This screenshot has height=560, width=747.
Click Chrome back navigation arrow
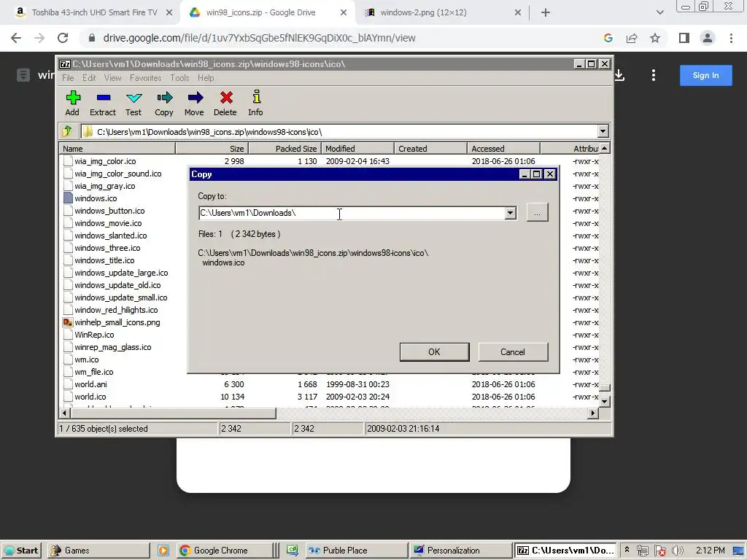click(16, 38)
